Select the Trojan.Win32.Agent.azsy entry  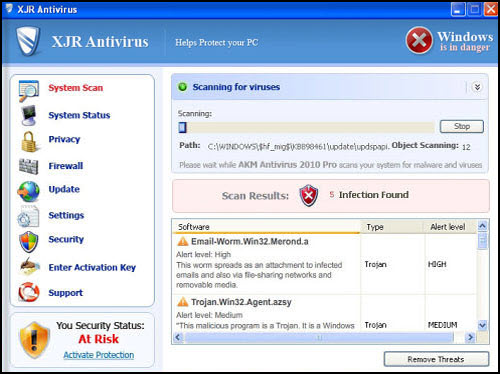point(266,313)
